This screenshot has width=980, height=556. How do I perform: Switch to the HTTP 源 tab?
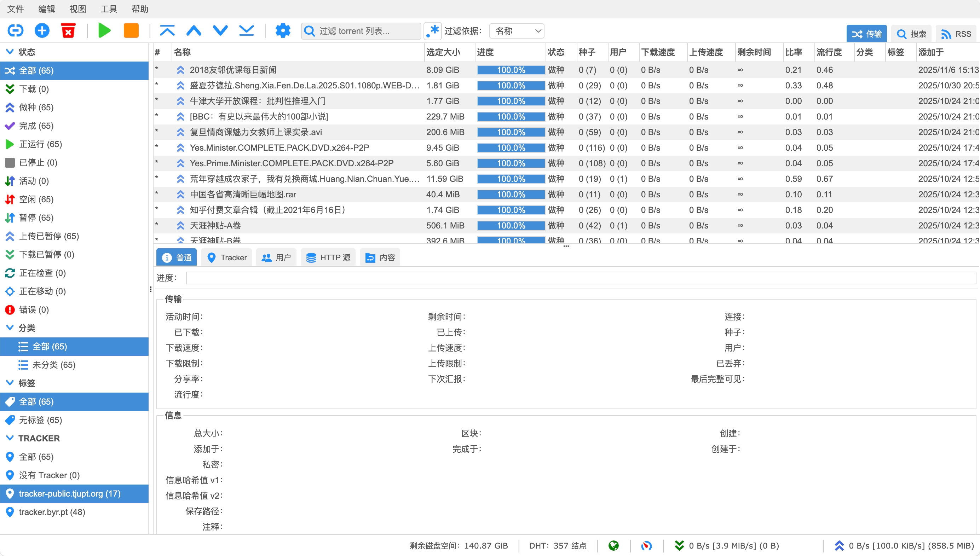328,258
